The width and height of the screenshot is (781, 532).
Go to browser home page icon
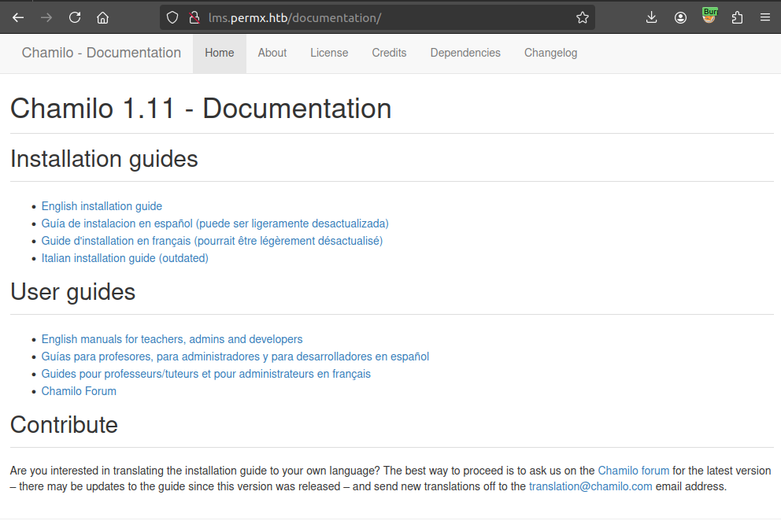[102, 17]
